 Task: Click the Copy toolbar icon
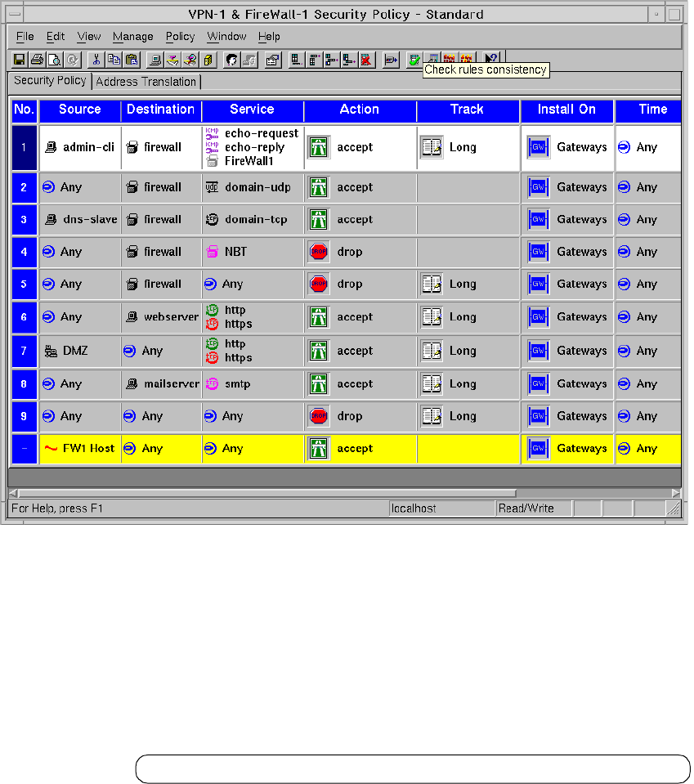tap(114, 60)
